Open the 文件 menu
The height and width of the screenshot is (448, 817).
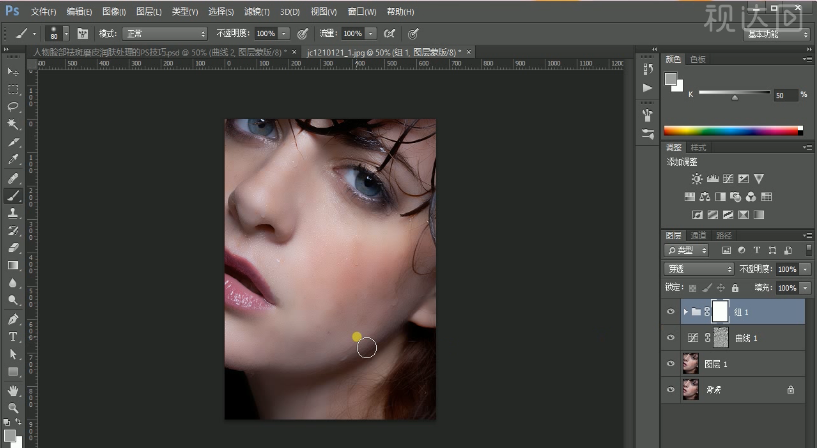43,11
